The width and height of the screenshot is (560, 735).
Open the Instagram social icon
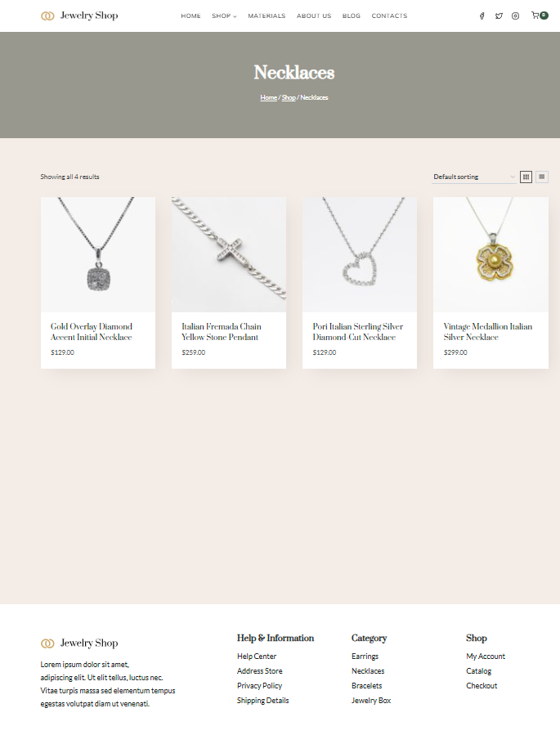click(x=516, y=16)
